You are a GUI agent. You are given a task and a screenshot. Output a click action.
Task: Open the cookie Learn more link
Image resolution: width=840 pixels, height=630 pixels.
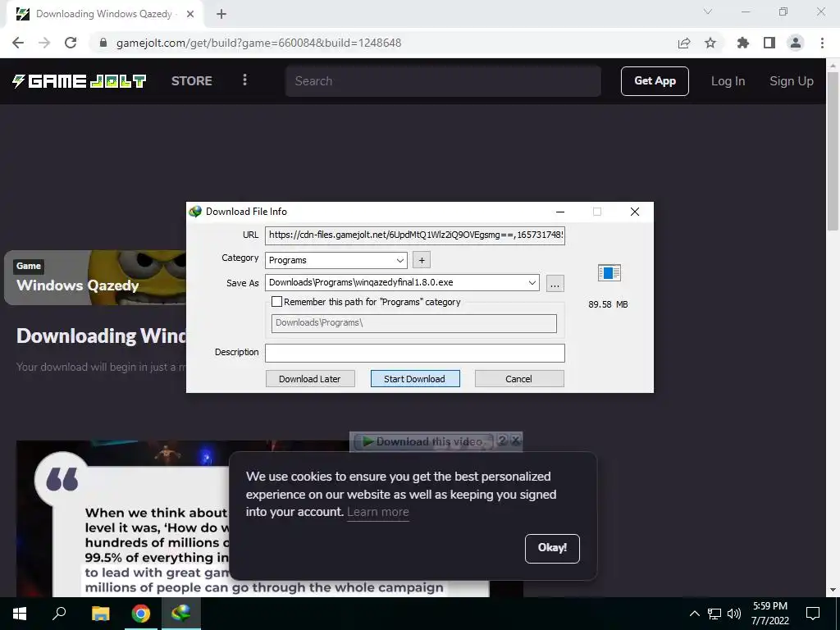pos(377,512)
